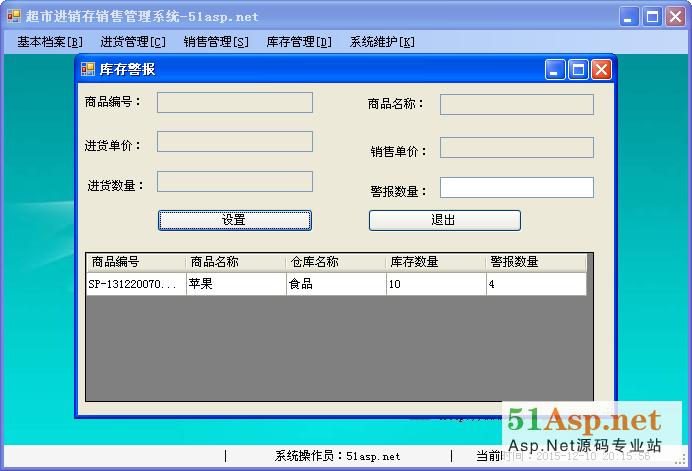Focus the 商品编号 input field
This screenshot has width=692, height=471.
click(x=234, y=103)
